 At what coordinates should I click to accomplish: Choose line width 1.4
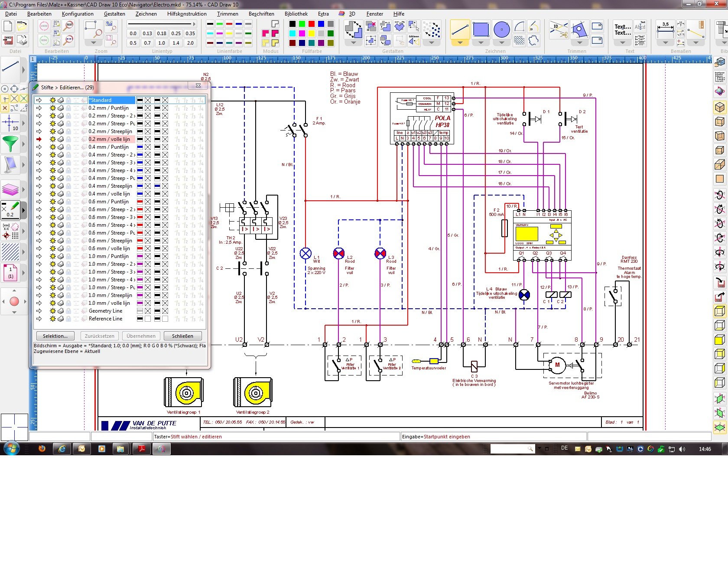tap(176, 43)
